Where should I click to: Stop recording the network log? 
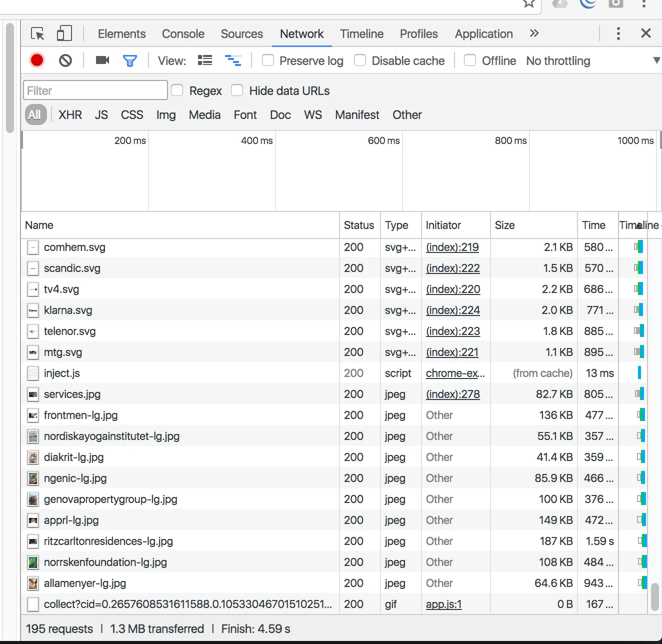click(36, 60)
